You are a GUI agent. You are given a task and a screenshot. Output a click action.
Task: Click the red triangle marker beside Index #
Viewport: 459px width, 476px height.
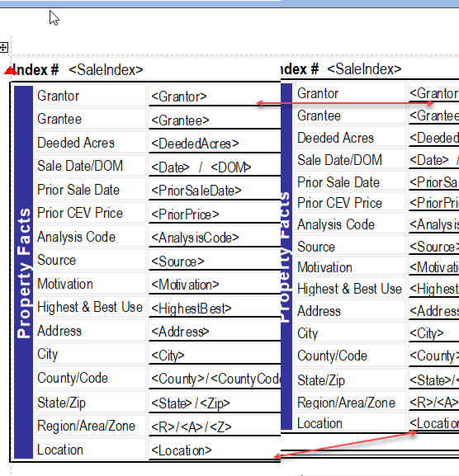[10, 71]
